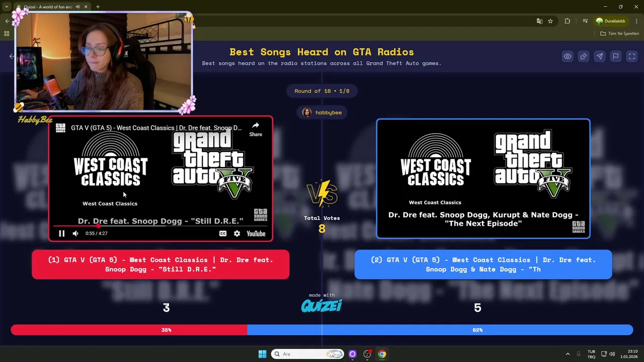Click the YouTube video title text

click(x=156, y=128)
